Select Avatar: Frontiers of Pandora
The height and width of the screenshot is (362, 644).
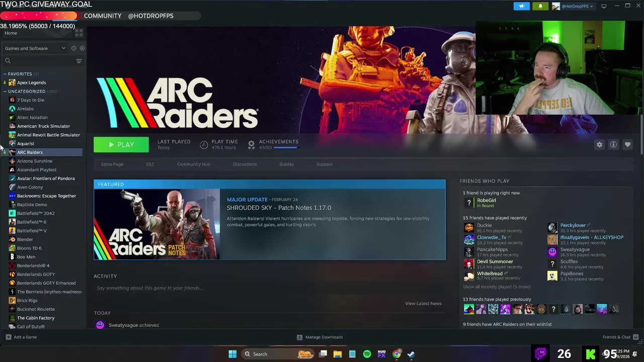coord(46,178)
